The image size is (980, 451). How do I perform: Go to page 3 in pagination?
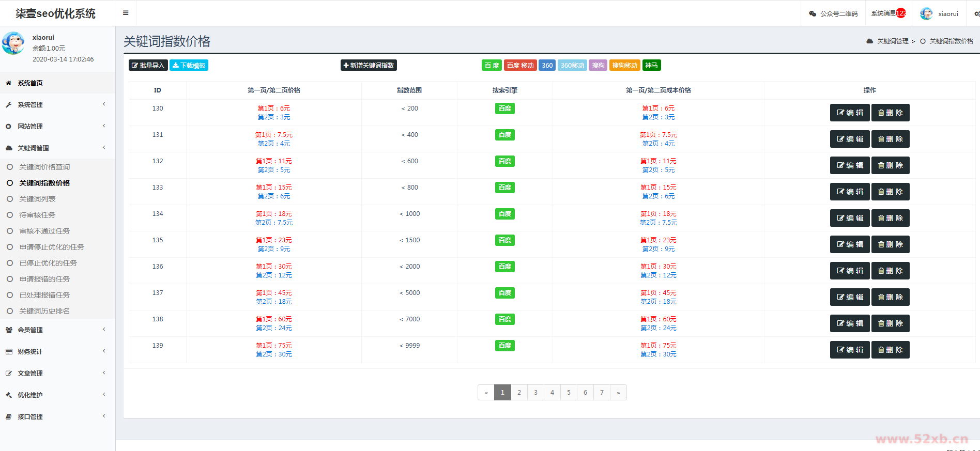coord(535,393)
